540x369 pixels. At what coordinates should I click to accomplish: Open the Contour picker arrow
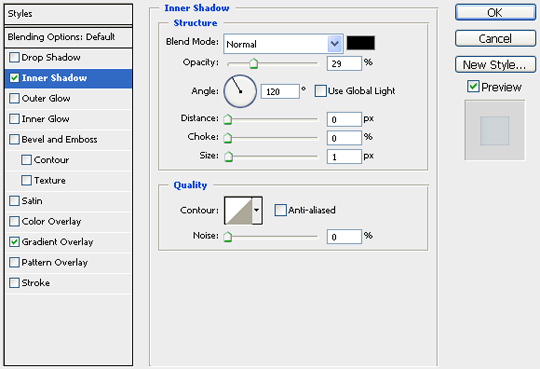(257, 210)
